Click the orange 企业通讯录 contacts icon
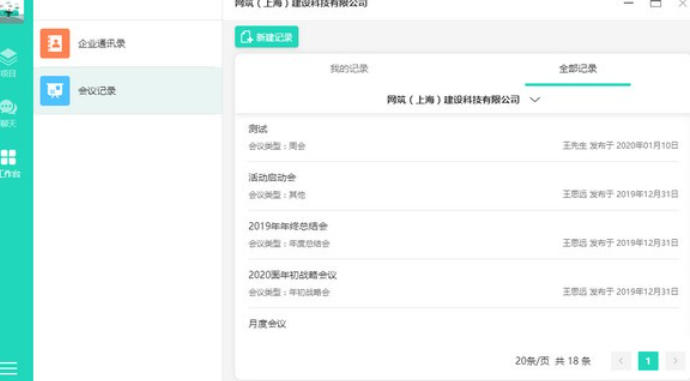 (55, 44)
